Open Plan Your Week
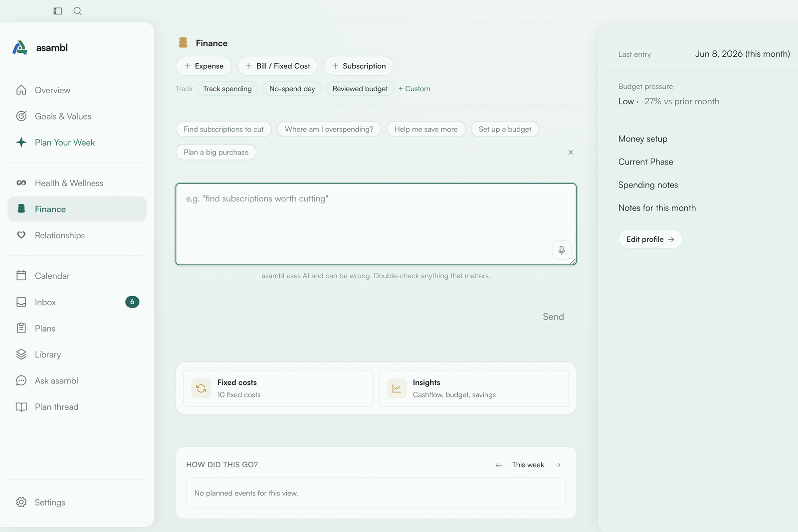798x532 pixels. tap(77, 143)
